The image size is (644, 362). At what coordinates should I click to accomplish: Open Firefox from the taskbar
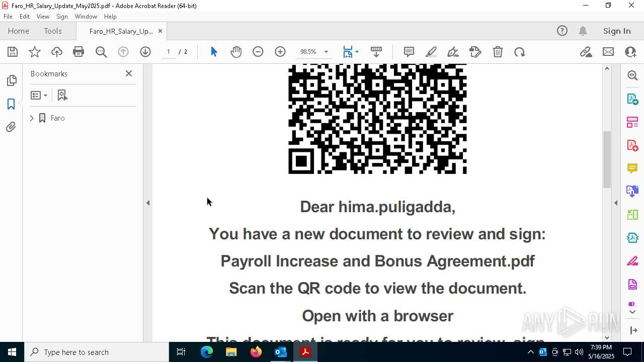click(256, 352)
